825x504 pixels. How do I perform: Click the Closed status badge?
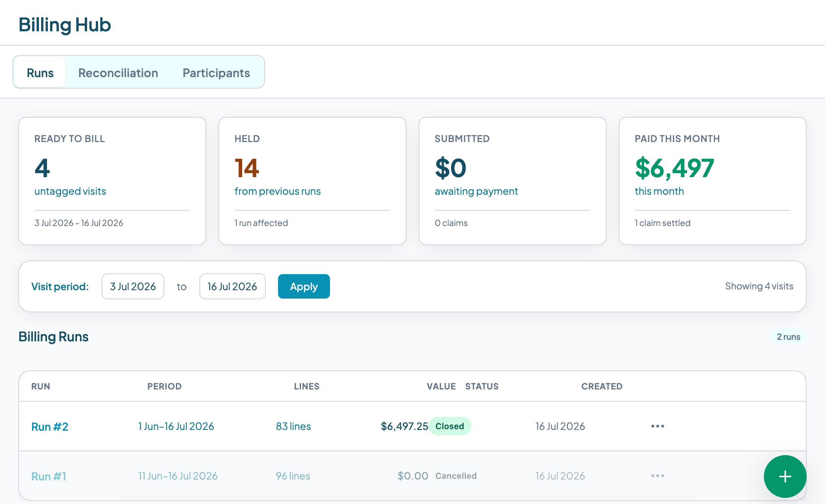(x=450, y=426)
